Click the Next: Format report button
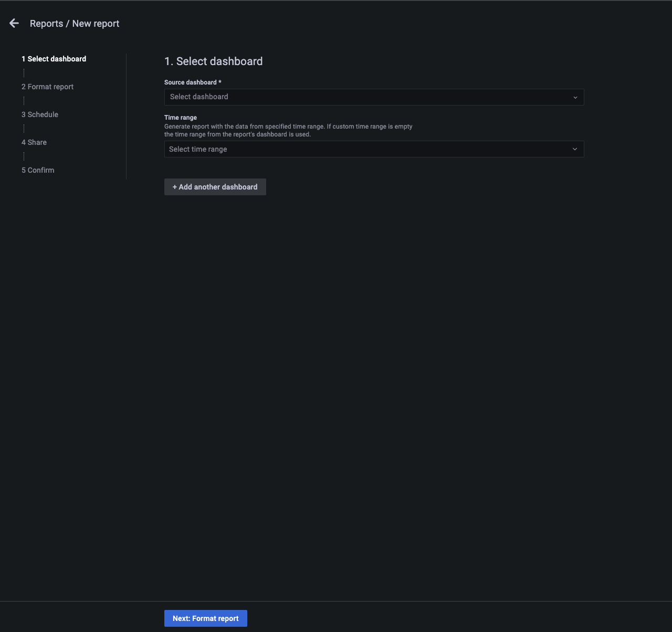Viewport: 672px width, 632px height. click(x=205, y=618)
